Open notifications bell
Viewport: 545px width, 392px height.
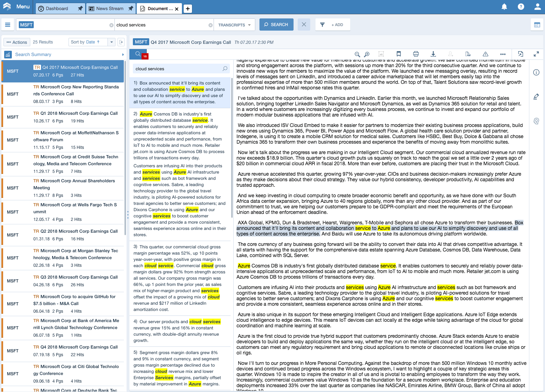tap(504, 7)
